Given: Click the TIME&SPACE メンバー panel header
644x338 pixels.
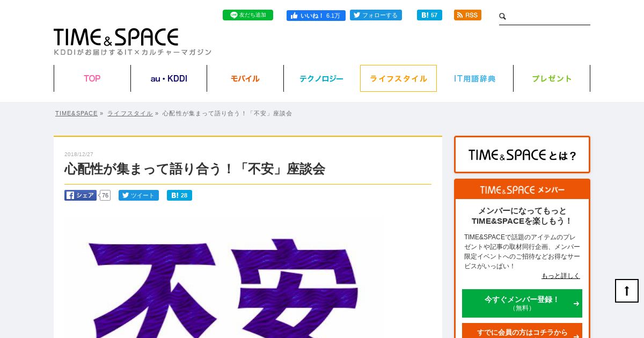Looking at the screenshot, I should (x=522, y=189).
